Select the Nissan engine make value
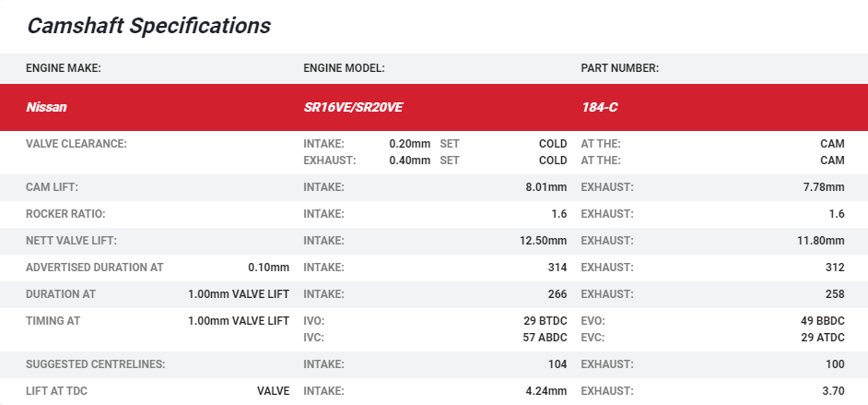Viewport: 868px width, 405px height. tap(46, 107)
